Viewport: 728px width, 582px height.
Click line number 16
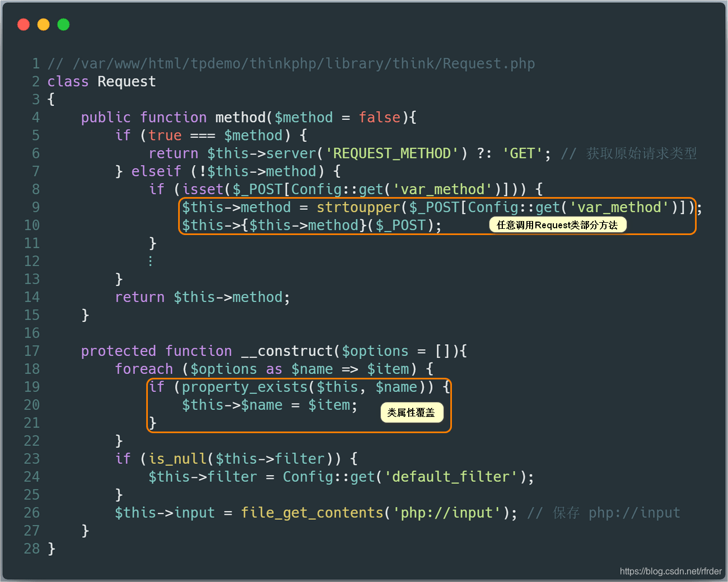coord(32,334)
